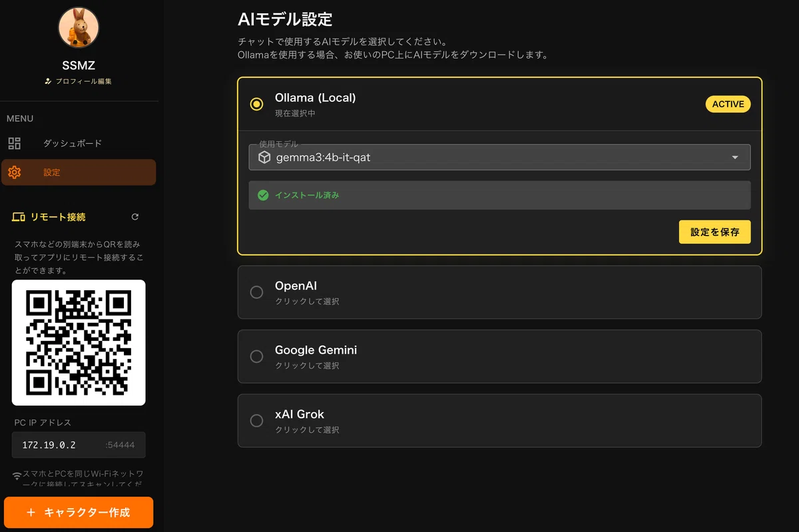Click the OpenAI card title
This screenshot has width=799, height=532.
pyautogui.click(x=296, y=286)
